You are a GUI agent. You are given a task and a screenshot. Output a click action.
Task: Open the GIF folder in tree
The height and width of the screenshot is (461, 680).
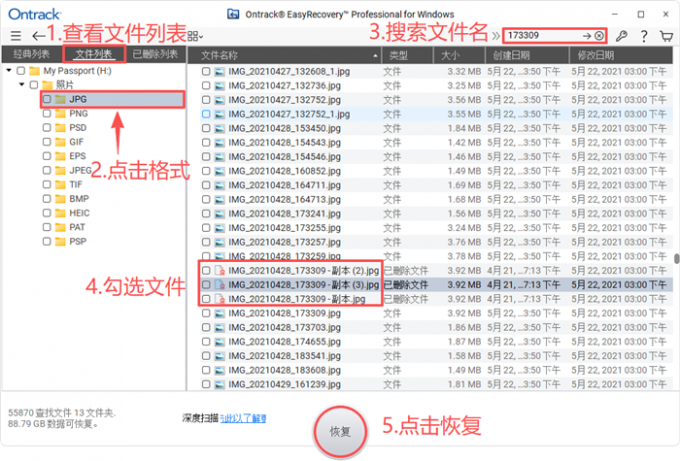coord(76,142)
